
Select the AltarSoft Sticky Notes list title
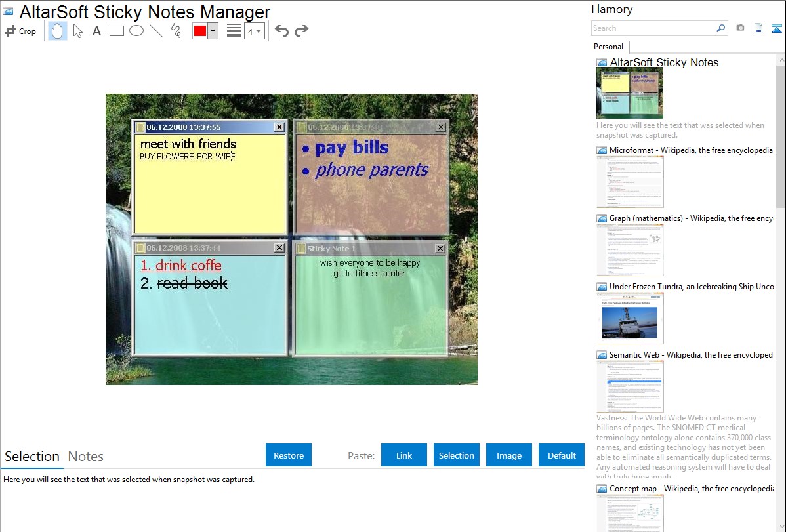[x=664, y=62]
